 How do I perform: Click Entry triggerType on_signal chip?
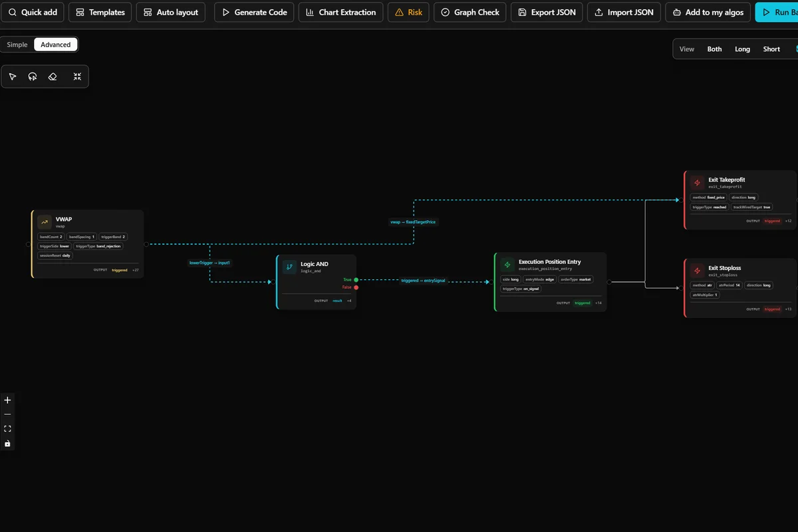(x=521, y=289)
